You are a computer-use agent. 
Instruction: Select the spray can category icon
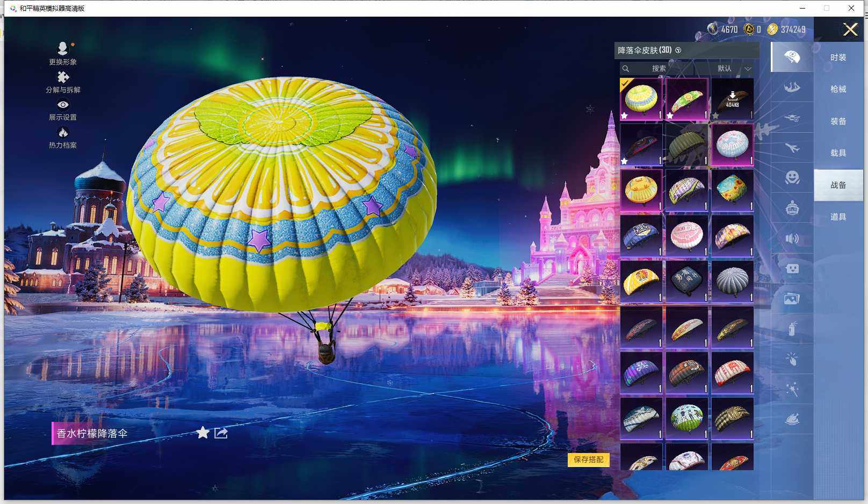[x=792, y=328]
